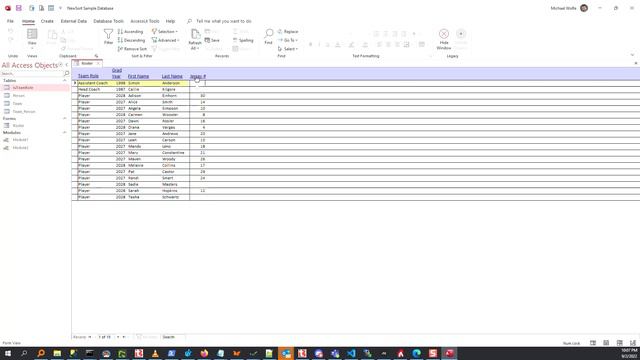Click the View icon in ribbon

[x=32, y=34]
